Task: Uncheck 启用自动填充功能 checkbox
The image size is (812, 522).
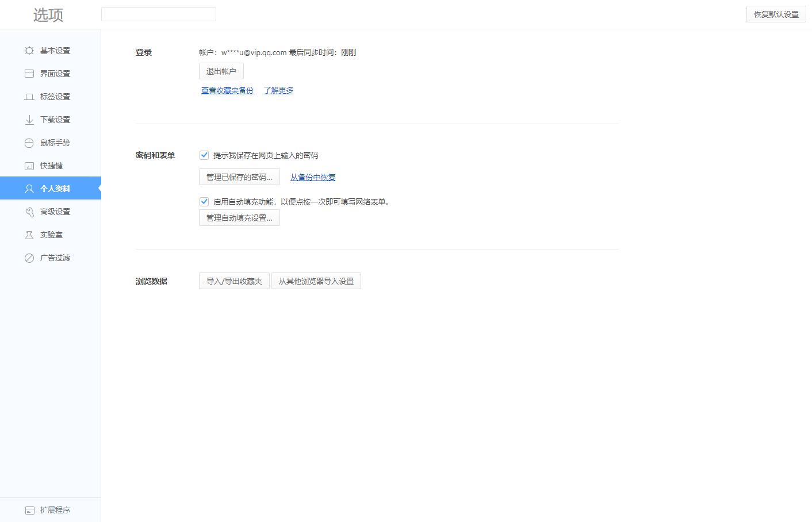Action: [x=204, y=202]
